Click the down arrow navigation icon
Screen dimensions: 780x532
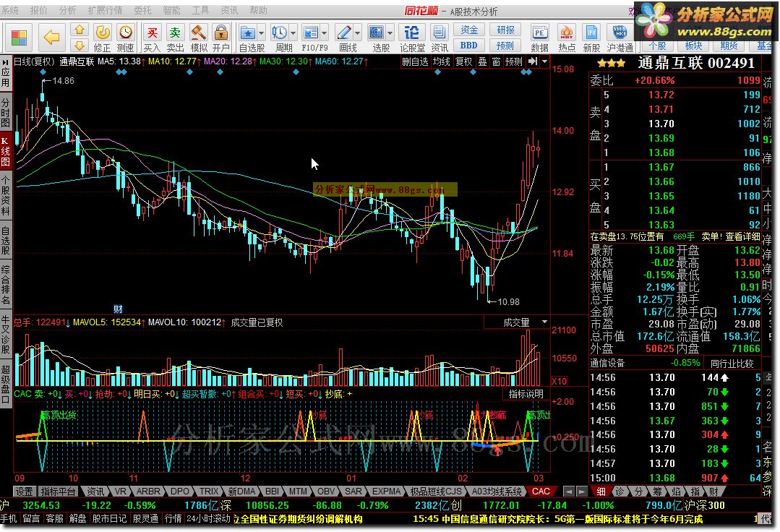pos(80,46)
